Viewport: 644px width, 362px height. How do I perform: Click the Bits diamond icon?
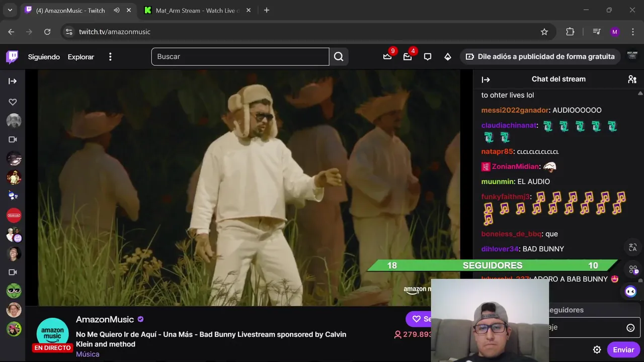[x=448, y=57]
